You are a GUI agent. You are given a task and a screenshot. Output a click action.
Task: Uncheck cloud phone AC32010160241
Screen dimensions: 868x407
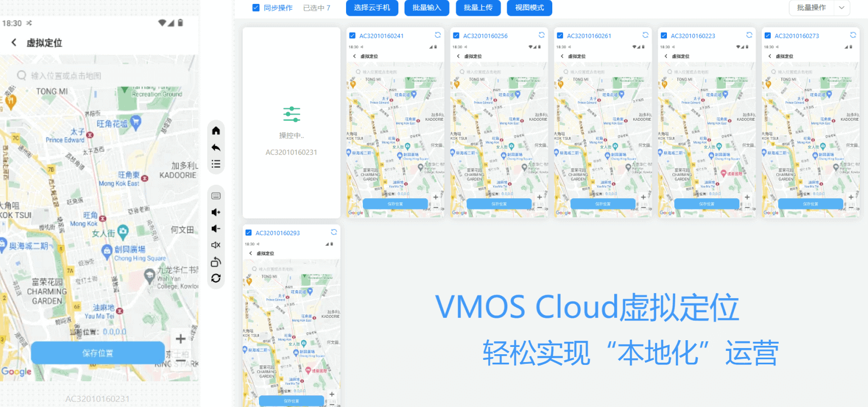pyautogui.click(x=352, y=35)
